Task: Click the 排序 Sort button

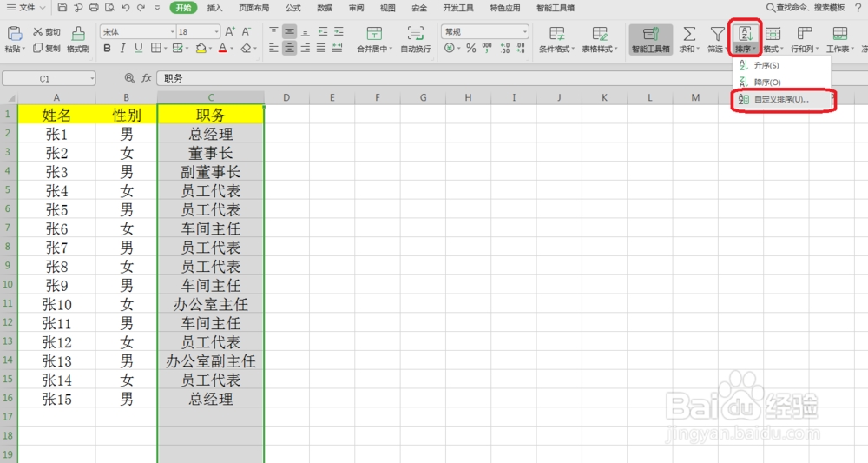Action: (745, 39)
